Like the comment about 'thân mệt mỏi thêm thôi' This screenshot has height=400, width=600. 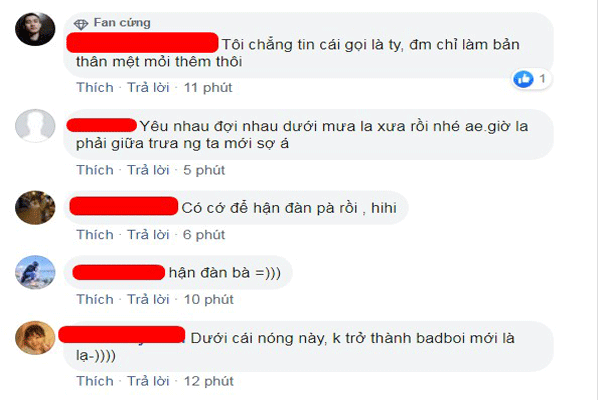pos(95,87)
